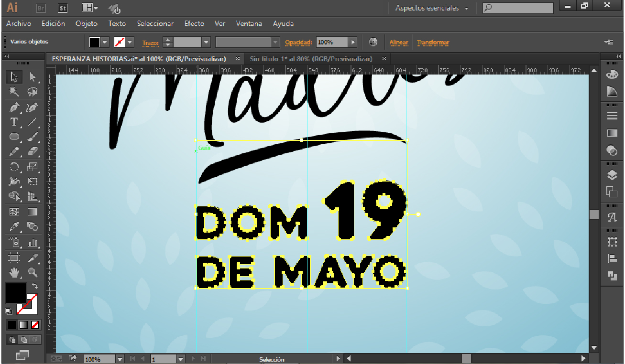
Task: Select the Perspective Grid tool
Action: pyautogui.click(x=33, y=196)
